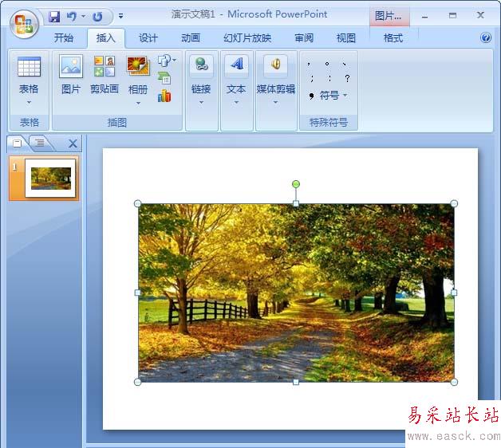501x448 pixels.
Task: Insert the 、 enumeration comma symbol
Action: pos(344,64)
